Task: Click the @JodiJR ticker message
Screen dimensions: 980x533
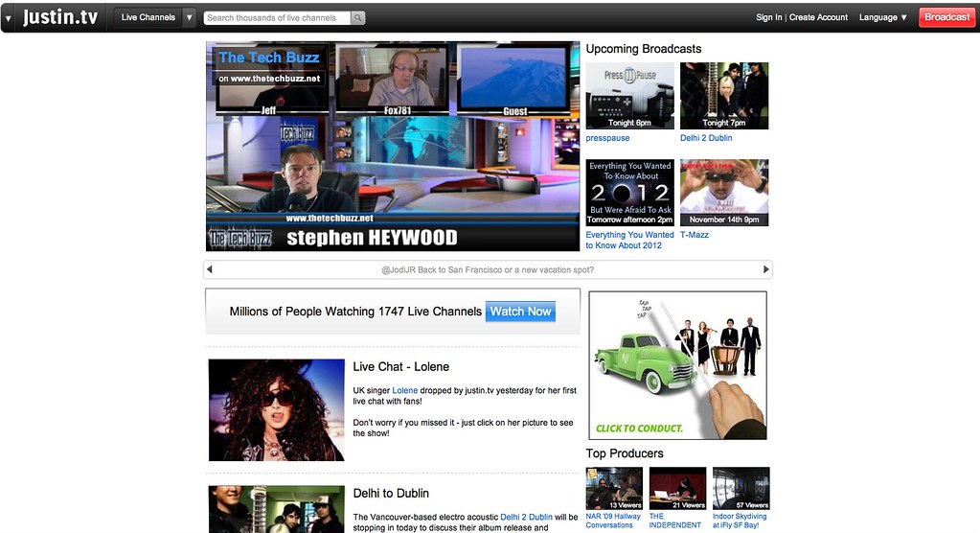Action: (488, 270)
